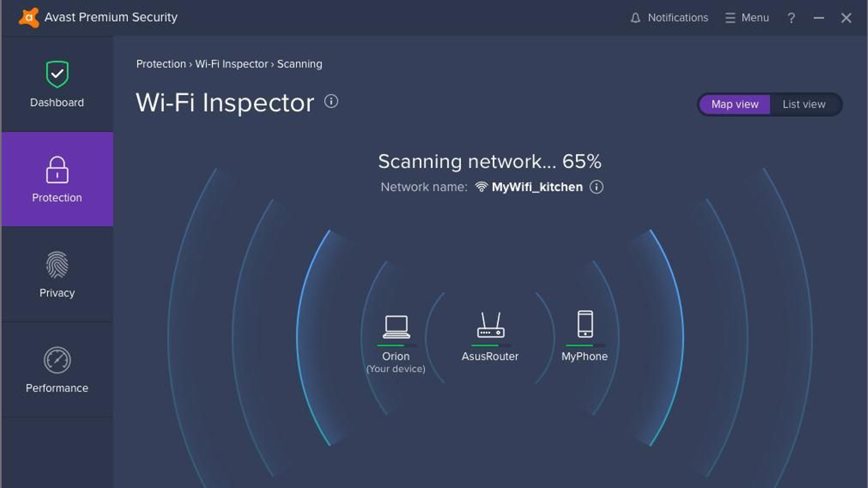Click the Scanning breadcrumb entry
This screenshot has width=868, height=488.
pos(299,63)
